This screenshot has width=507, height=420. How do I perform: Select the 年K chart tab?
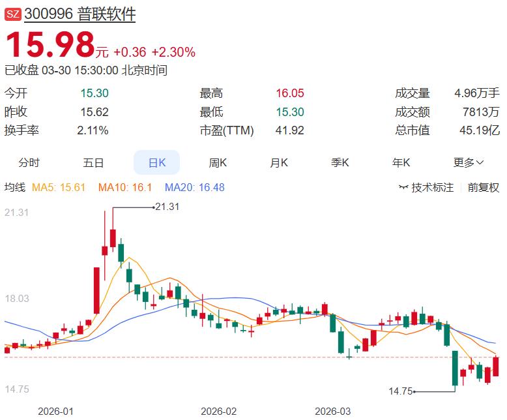point(401,162)
